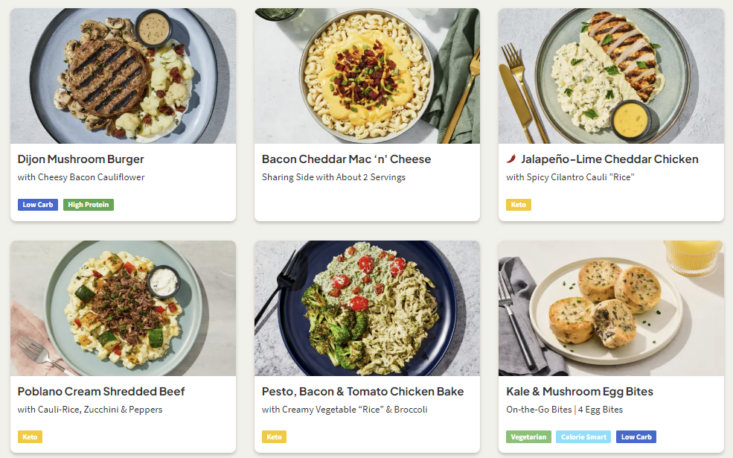
Task: Click the spicy chili pepper icon
Action: [x=512, y=159]
